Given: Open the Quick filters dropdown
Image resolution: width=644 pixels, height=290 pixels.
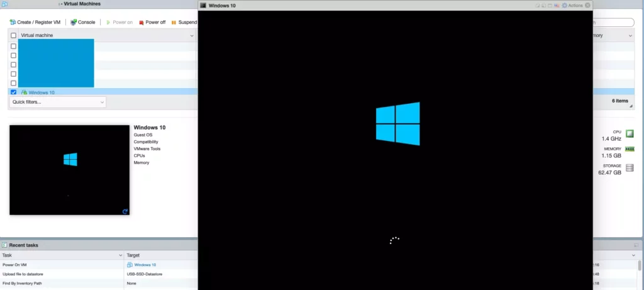Looking at the screenshot, I should pos(57,102).
